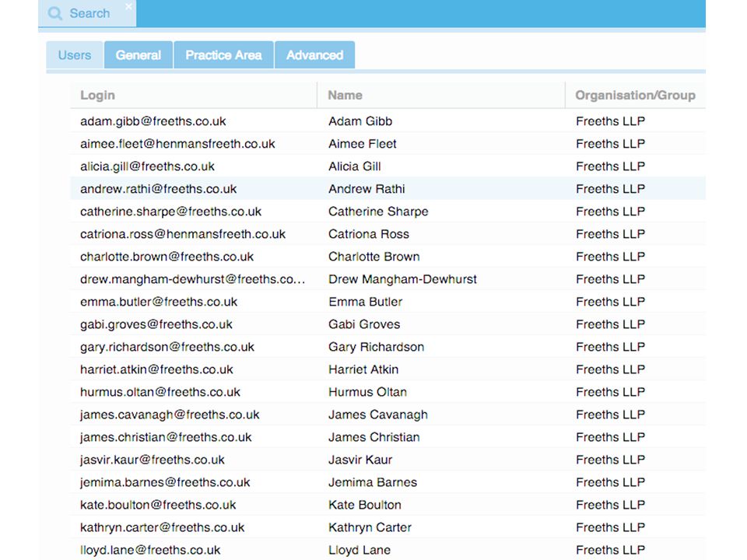
Task: Click Freeths LLP in Kathryn Carter row
Action: click(x=610, y=527)
